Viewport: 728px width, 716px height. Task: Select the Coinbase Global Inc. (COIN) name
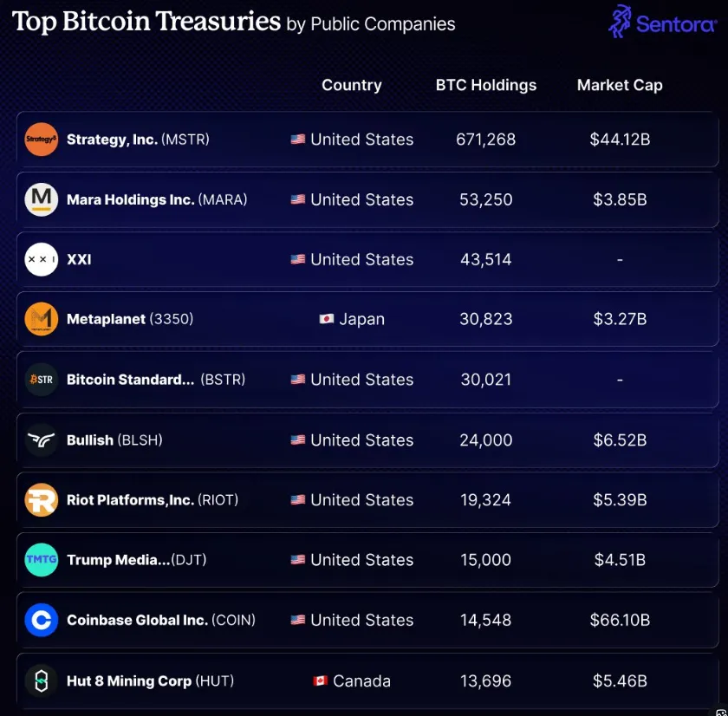(x=160, y=621)
